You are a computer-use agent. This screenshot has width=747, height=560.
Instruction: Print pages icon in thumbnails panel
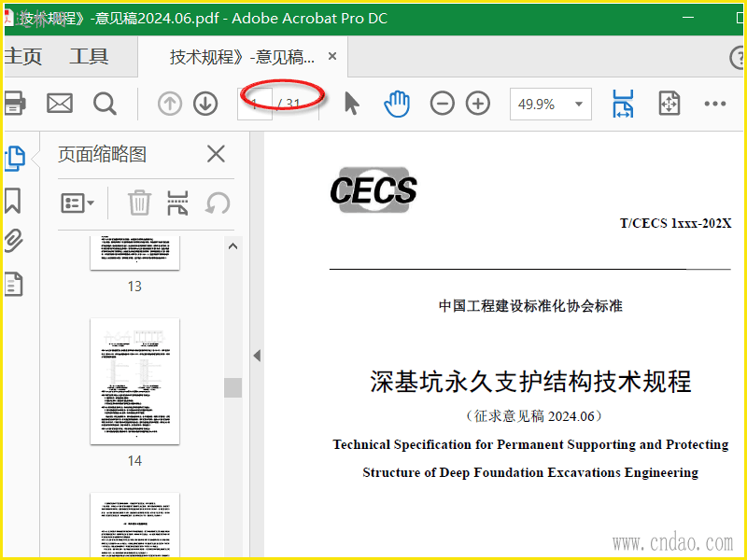[x=177, y=203]
